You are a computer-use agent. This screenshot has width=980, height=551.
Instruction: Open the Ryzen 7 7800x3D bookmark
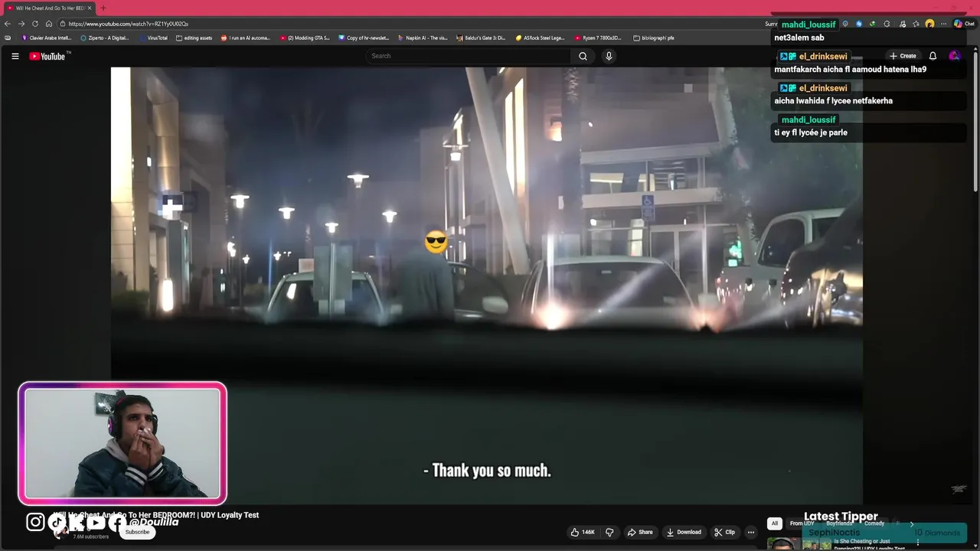pos(598,37)
